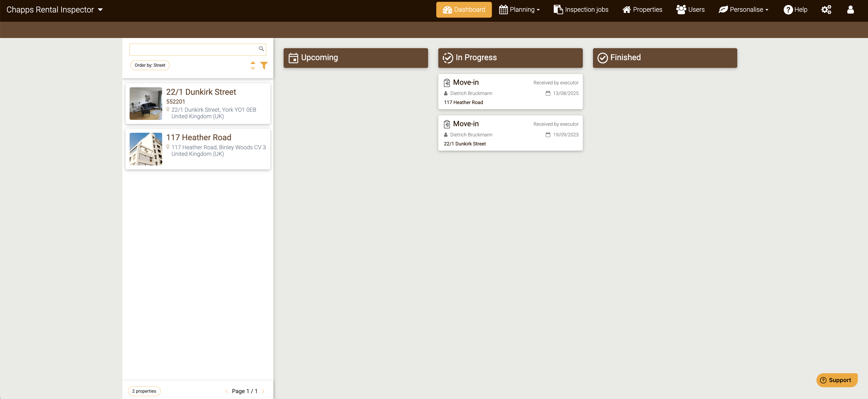Click Dietrich Bruckmann on the Heather Road job
The width and height of the screenshot is (868, 399).
point(471,93)
